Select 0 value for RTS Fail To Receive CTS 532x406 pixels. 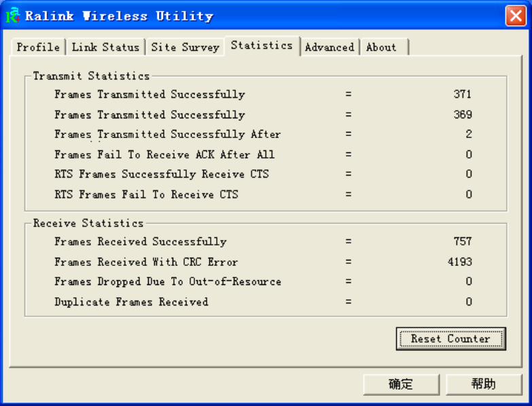pyautogui.click(x=469, y=194)
